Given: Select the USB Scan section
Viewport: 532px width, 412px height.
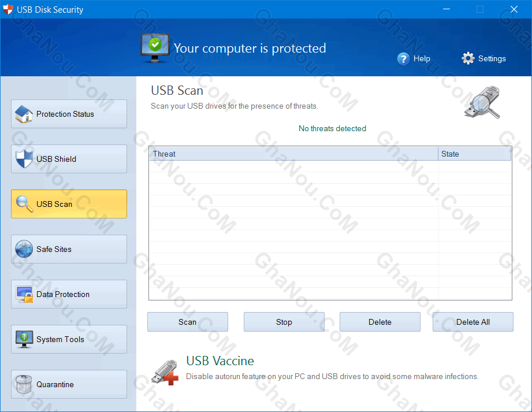Looking at the screenshot, I should point(69,204).
